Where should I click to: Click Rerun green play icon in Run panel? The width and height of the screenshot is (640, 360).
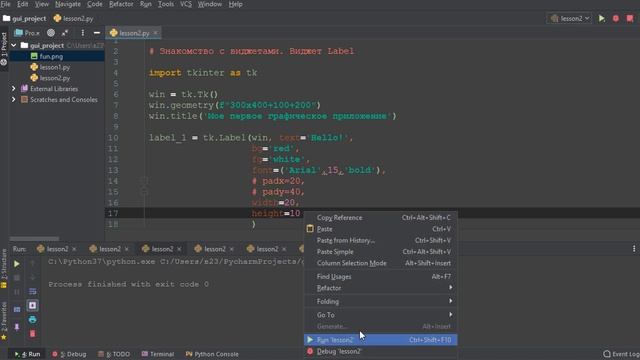pyautogui.click(x=17, y=264)
